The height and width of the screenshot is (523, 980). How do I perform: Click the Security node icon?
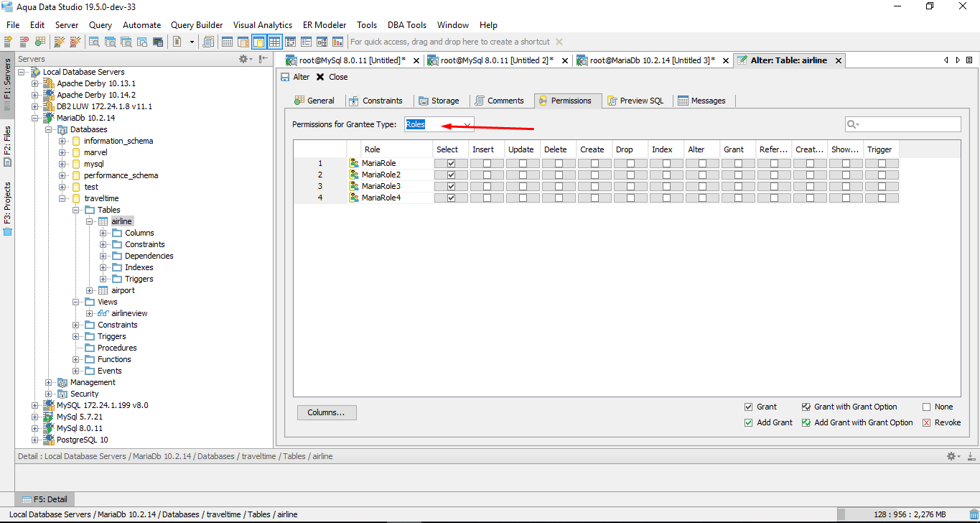tap(62, 394)
